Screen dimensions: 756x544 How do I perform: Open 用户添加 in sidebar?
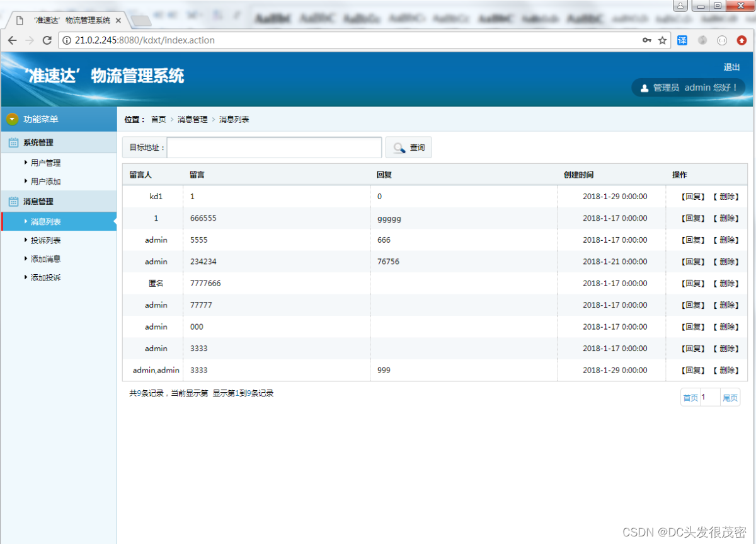pyautogui.click(x=45, y=182)
